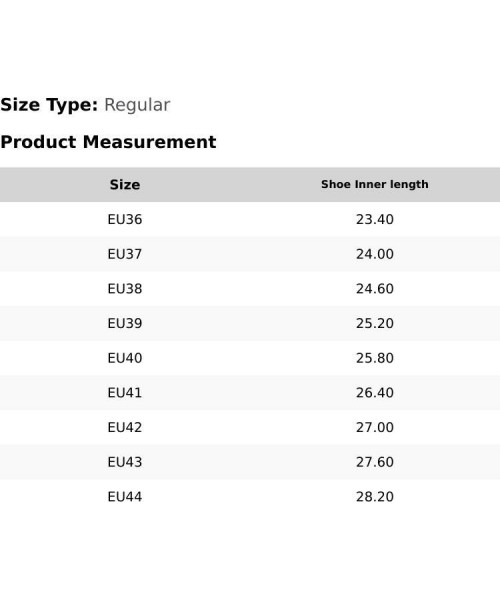This screenshot has width=500, height=600.
Task: Select the EU44 size cell
Action: pyautogui.click(x=125, y=497)
